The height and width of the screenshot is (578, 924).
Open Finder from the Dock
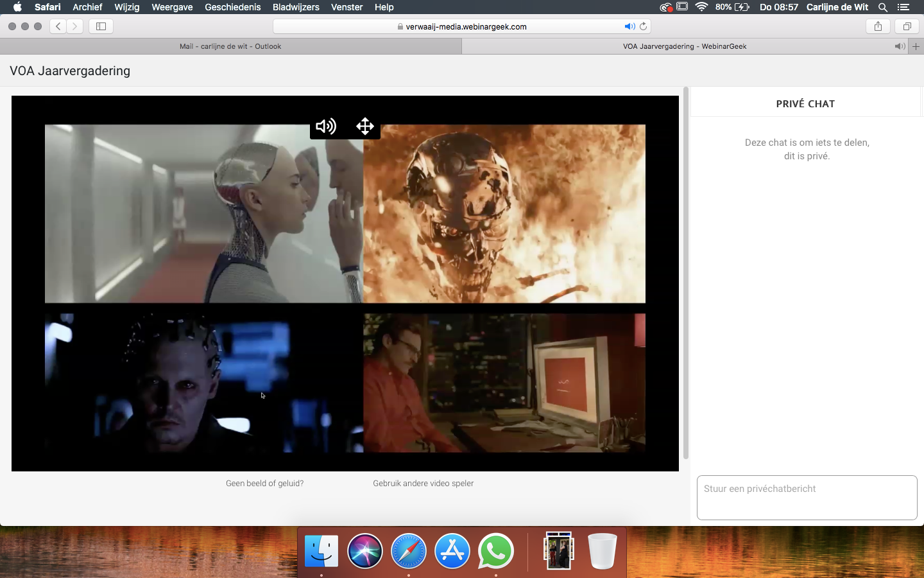[x=321, y=551]
